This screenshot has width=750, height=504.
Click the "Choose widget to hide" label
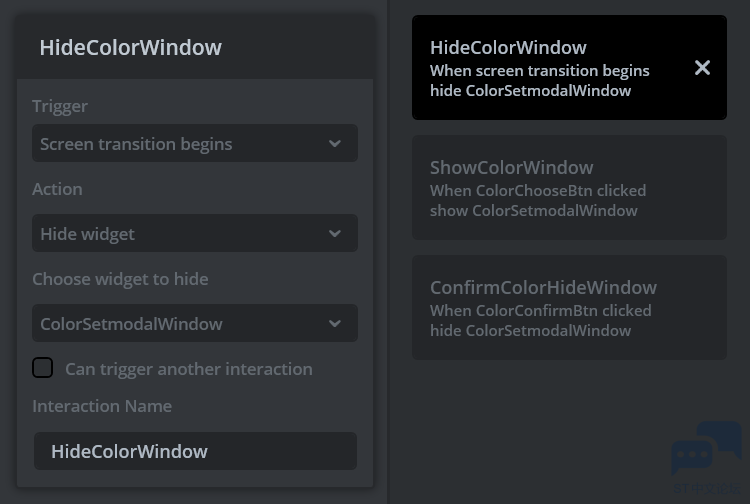(120, 279)
